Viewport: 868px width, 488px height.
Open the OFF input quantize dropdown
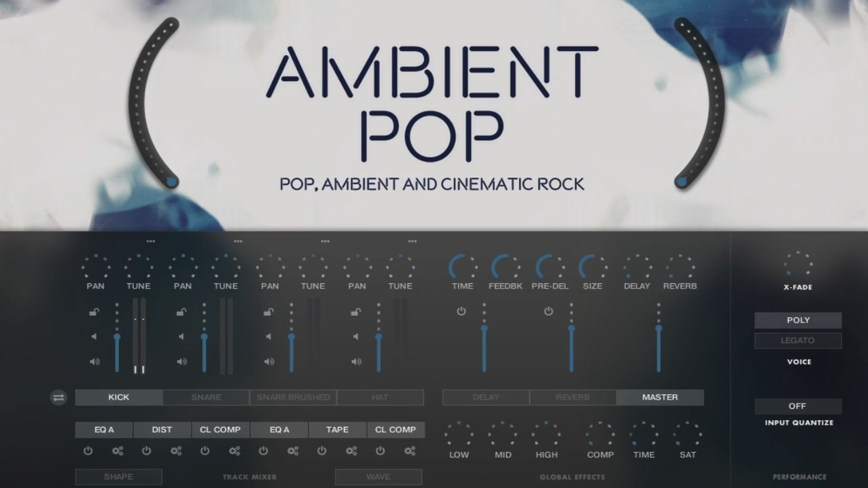click(797, 406)
